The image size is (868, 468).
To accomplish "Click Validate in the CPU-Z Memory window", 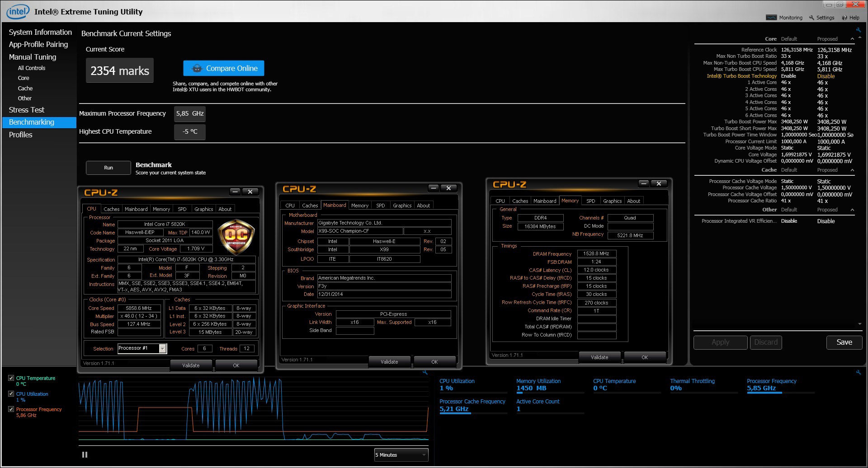I will tap(599, 357).
